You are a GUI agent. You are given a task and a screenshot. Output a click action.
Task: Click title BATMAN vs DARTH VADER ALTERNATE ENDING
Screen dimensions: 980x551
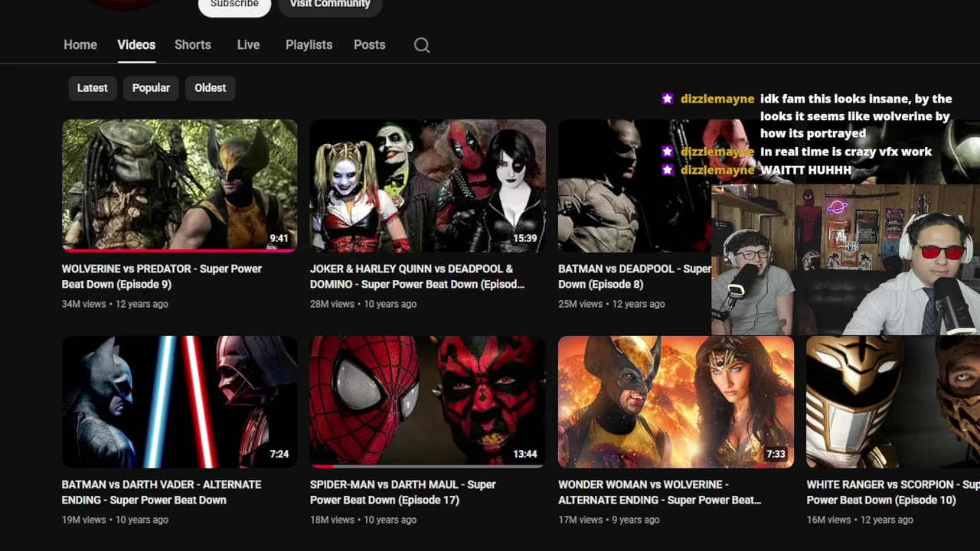point(162,492)
